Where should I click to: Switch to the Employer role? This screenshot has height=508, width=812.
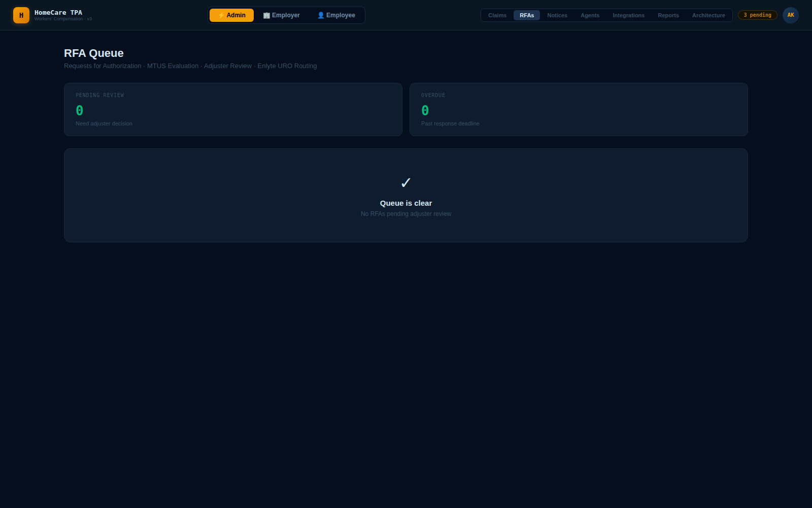point(281,15)
